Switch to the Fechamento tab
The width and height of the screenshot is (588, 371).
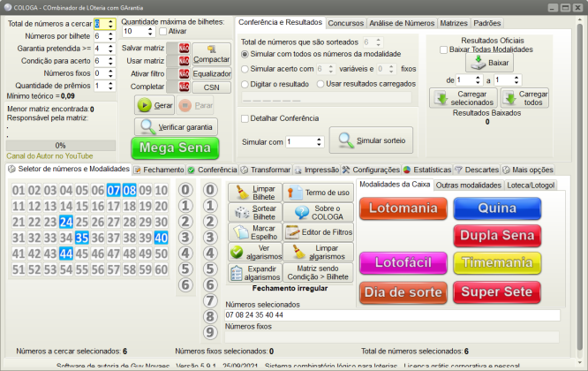[159, 170]
